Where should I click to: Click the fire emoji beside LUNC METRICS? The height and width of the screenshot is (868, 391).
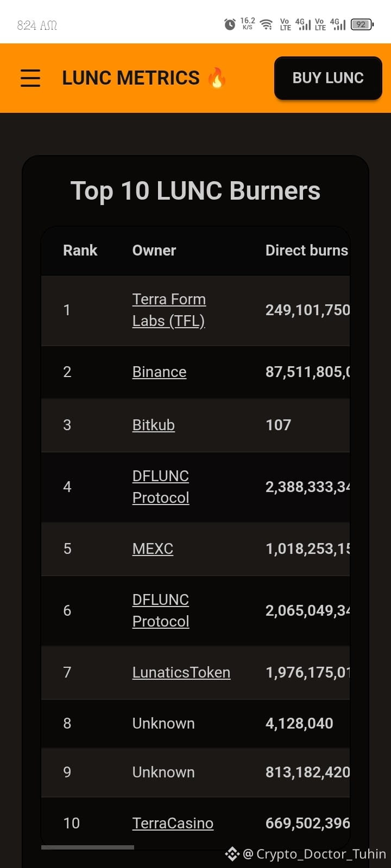(x=217, y=78)
